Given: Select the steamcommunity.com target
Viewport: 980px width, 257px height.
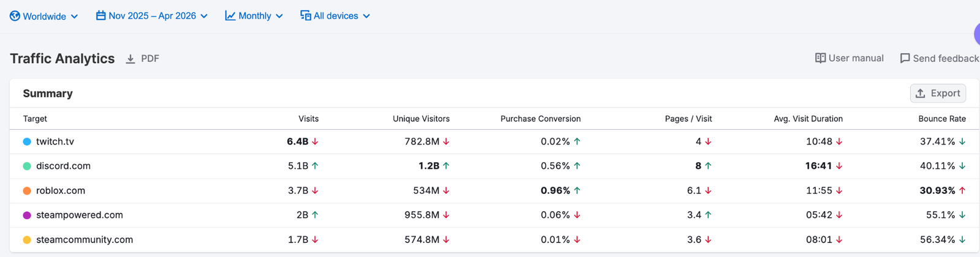Looking at the screenshot, I should tap(85, 239).
